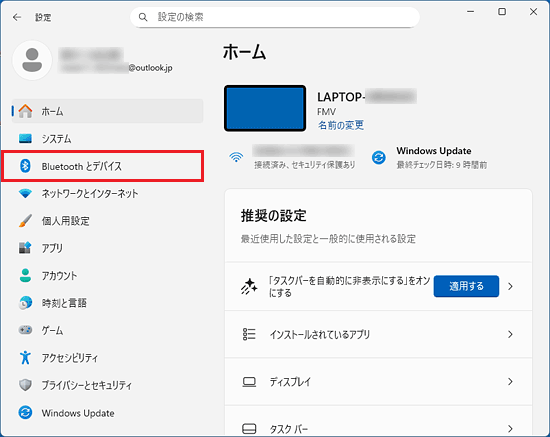Click the display icon next to ディスプレイ

point(249,382)
